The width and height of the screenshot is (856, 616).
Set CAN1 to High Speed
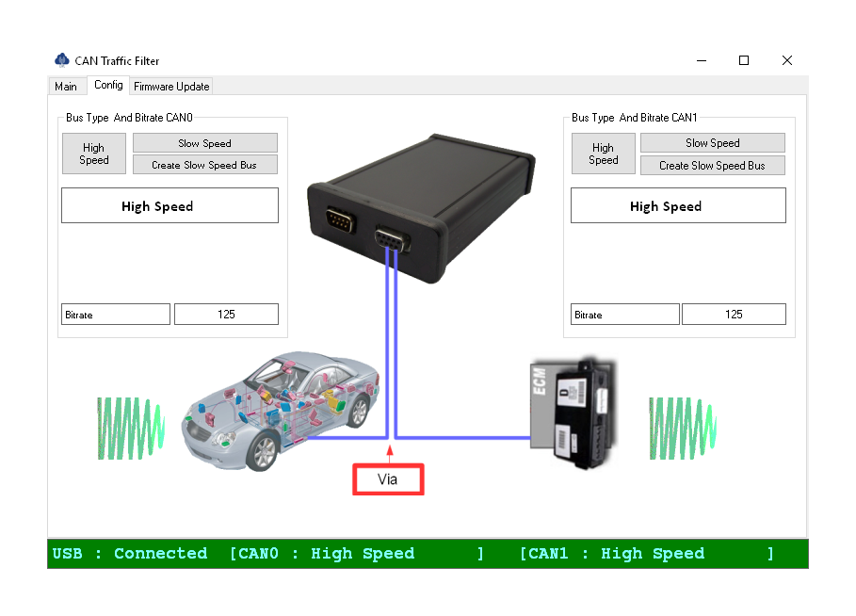click(x=603, y=154)
